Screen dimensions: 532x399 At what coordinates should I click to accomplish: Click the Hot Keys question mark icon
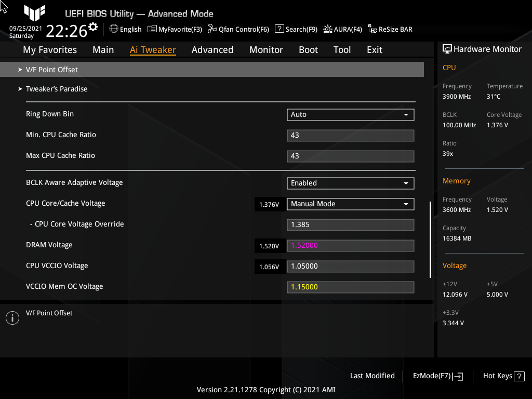click(519, 376)
